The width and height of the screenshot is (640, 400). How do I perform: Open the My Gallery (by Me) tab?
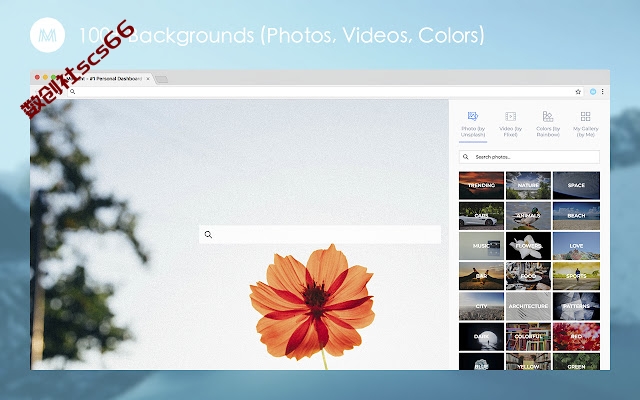click(x=585, y=124)
